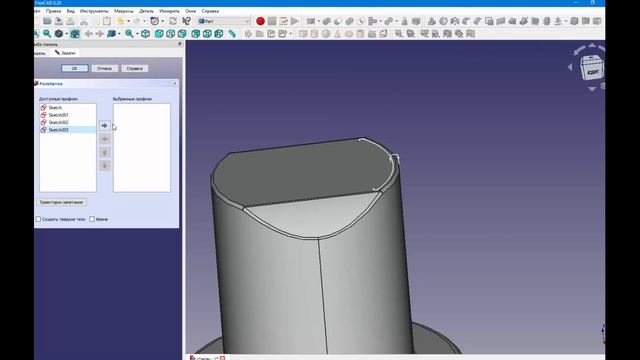
Task: Click the Undo toolbar icon
Action: tap(120, 21)
